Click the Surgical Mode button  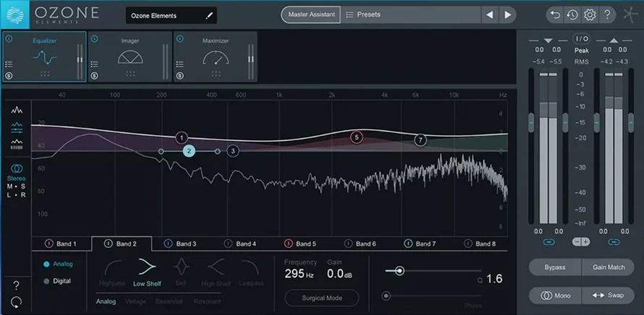[321, 298]
